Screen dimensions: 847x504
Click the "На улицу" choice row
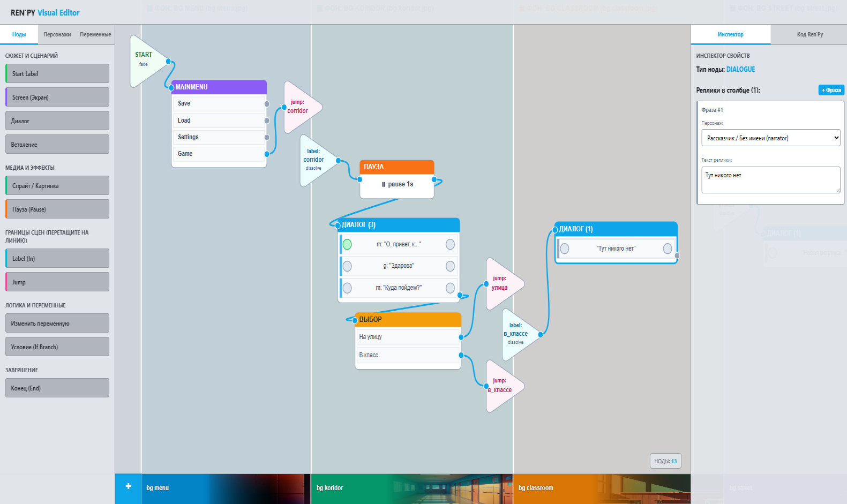[x=408, y=337]
